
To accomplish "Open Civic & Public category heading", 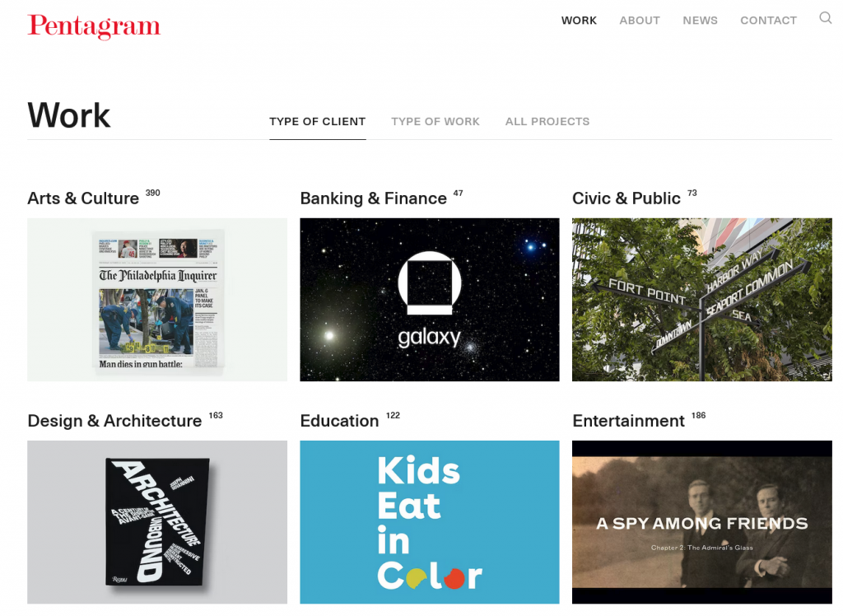I will pyautogui.click(x=626, y=198).
